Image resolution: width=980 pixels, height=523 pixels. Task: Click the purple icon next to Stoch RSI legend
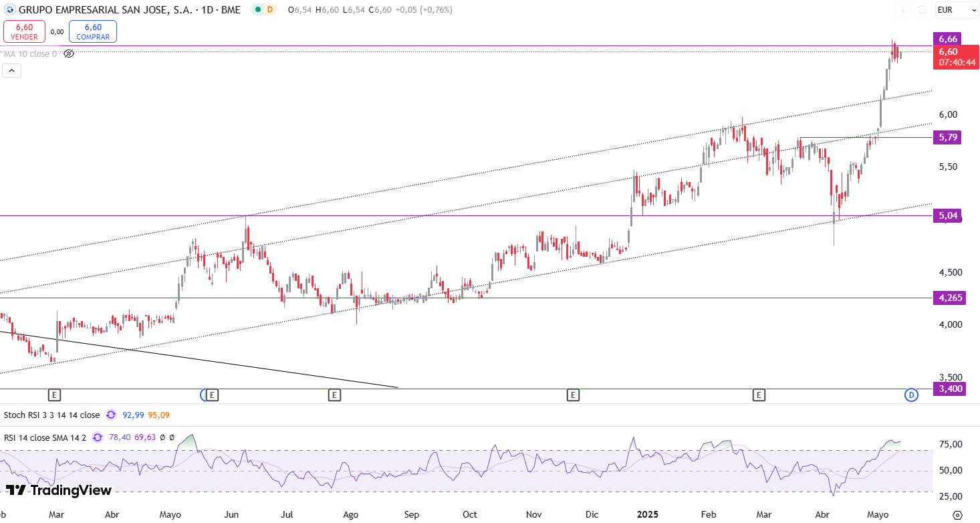(111, 415)
